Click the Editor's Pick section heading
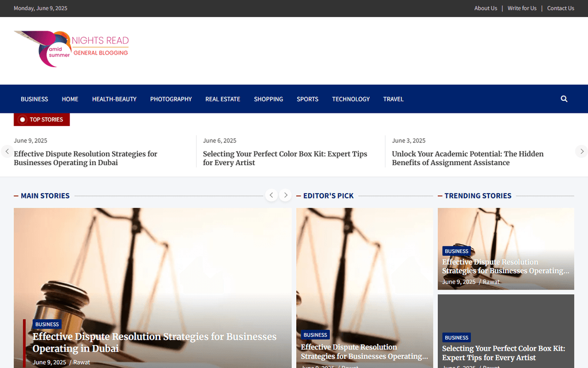Image resolution: width=588 pixels, height=368 pixels. tap(328, 196)
